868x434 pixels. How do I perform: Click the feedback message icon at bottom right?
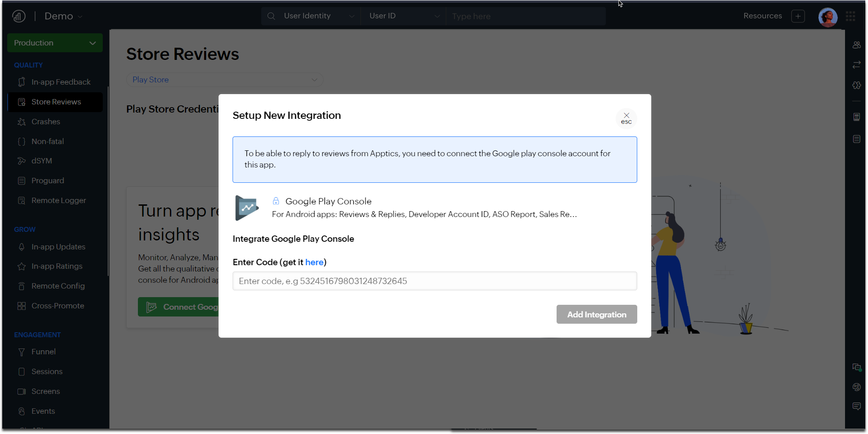pos(856,406)
